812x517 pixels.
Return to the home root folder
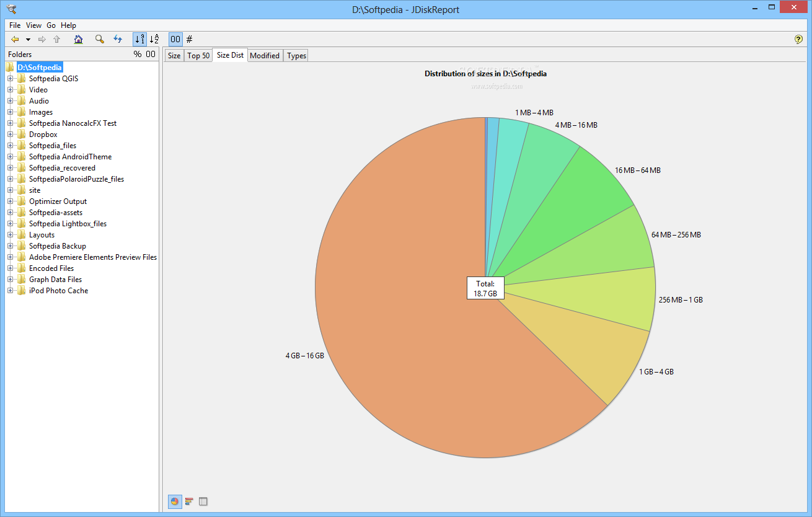[78, 39]
